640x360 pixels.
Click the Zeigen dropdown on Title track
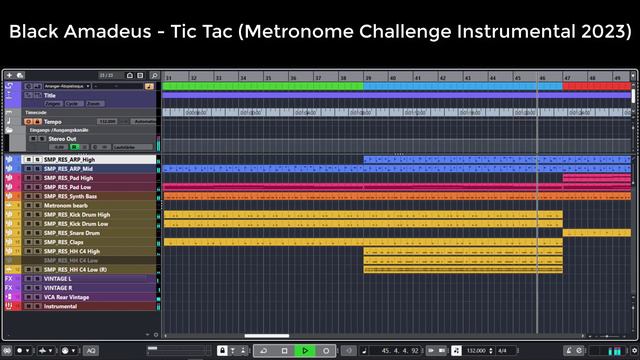coord(53,104)
